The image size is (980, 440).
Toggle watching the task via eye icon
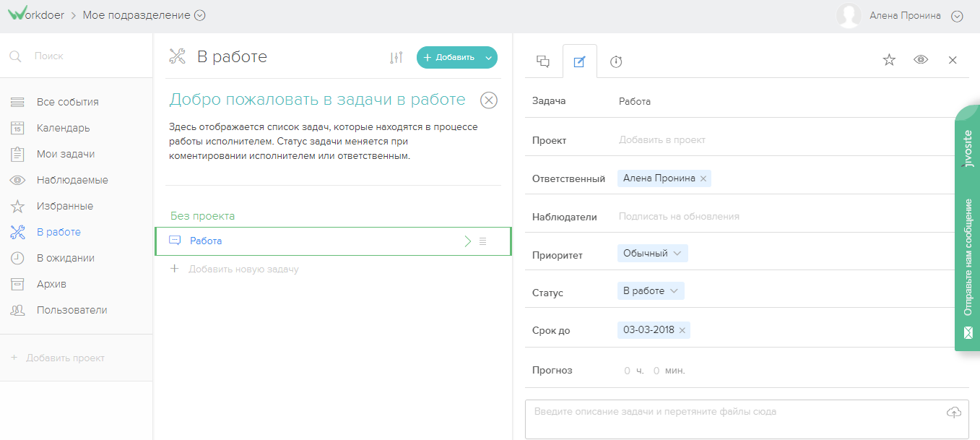pyautogui.click(x=921, y=60)
